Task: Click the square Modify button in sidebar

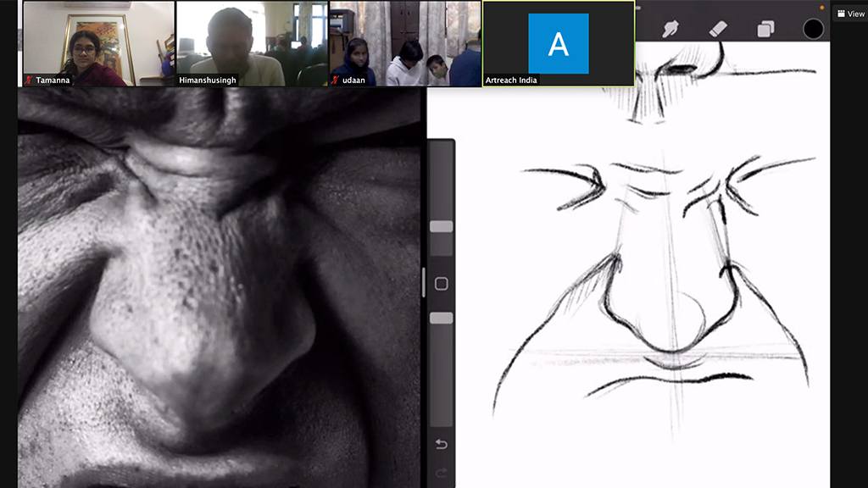Action: (441, 284)
